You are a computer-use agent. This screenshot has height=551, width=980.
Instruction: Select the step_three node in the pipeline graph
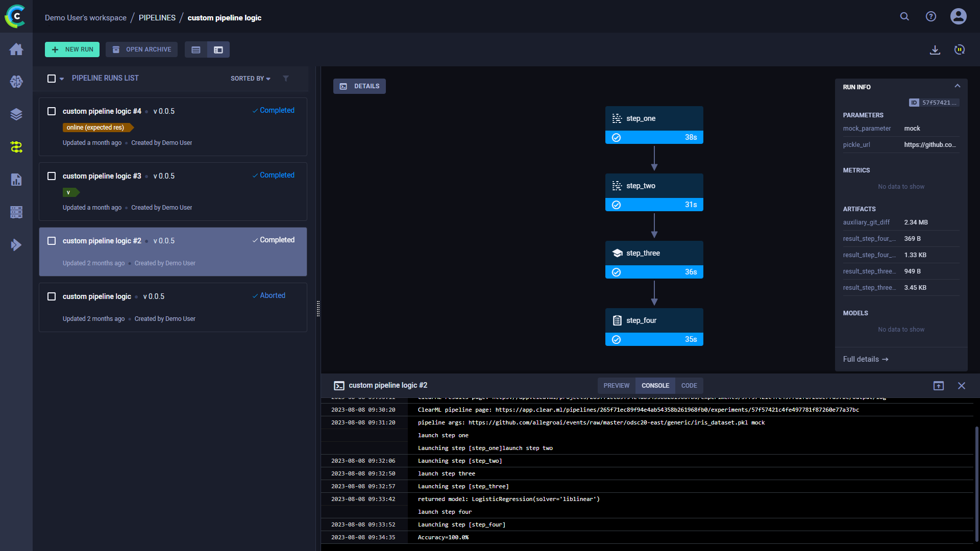tap(654, 253)
